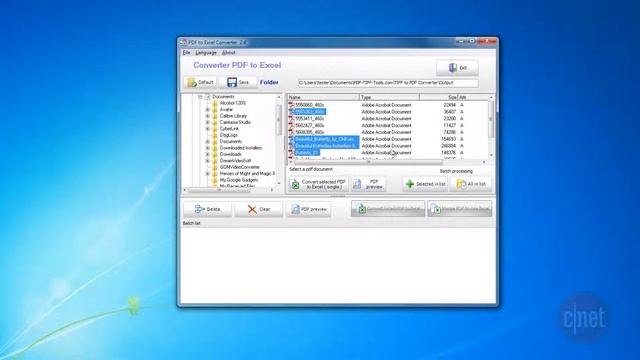Select the CyberLink folder
The image size is (640, 360).
(229, 129)
